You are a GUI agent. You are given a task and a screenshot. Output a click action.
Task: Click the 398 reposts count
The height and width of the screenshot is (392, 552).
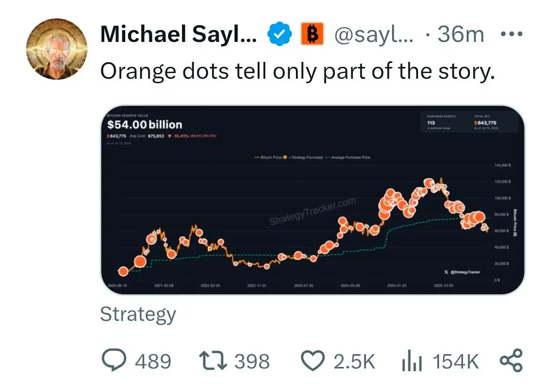(252, 361)
